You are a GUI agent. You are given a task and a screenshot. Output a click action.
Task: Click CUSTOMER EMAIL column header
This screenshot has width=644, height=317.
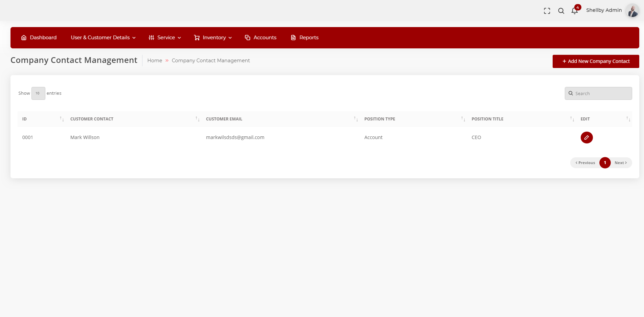pos(224,119)
